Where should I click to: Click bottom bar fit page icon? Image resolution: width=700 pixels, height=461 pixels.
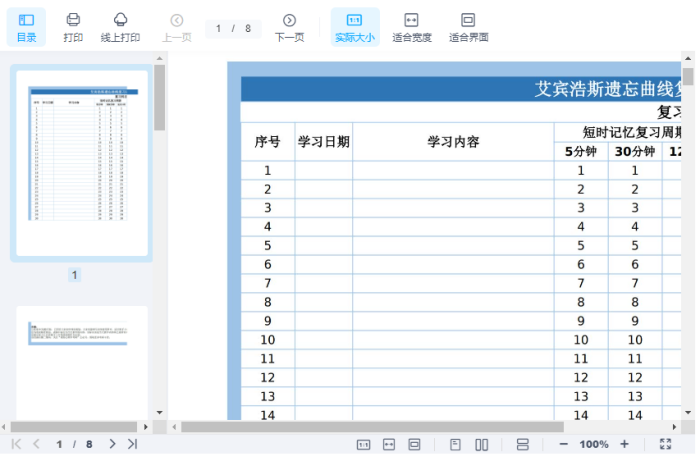[x=414, y=445]
